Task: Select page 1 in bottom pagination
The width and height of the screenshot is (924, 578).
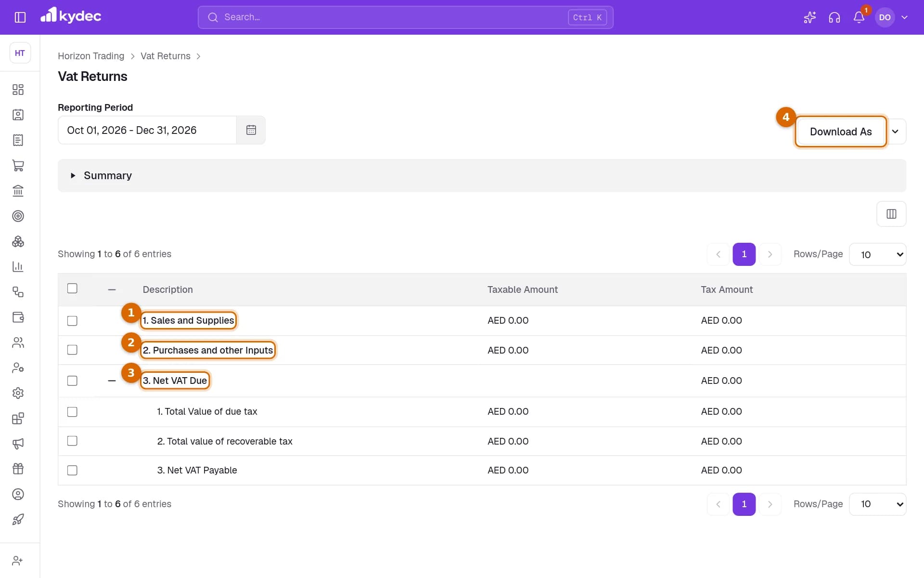Action: pyautogui.click(x=744, y=504)
